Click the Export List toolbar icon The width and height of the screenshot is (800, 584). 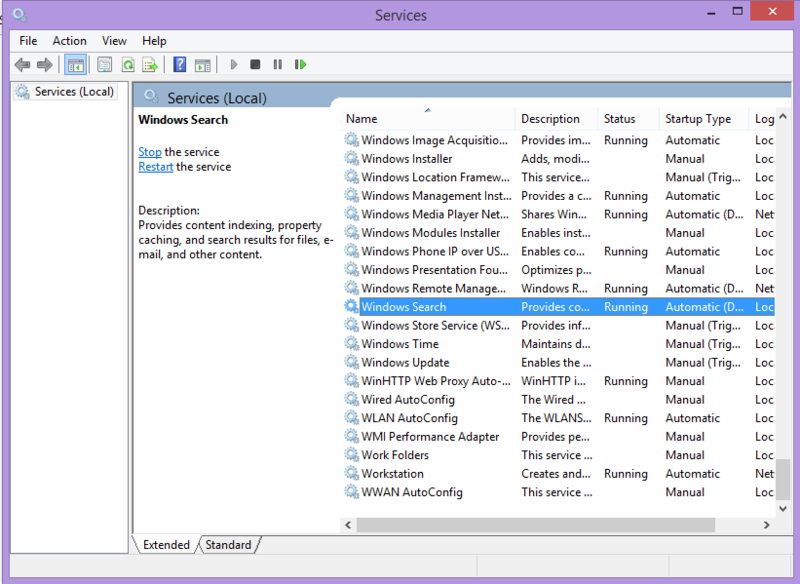151,65
